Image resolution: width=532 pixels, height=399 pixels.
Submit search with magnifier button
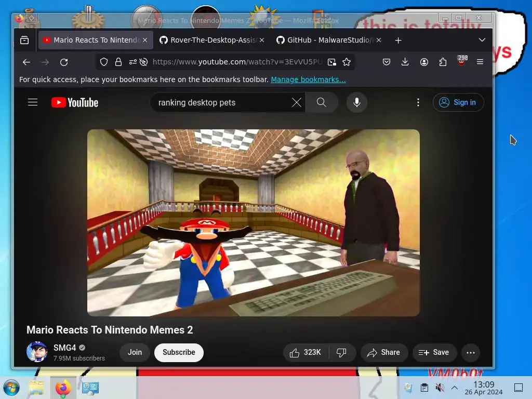click(x=321, y=102)
